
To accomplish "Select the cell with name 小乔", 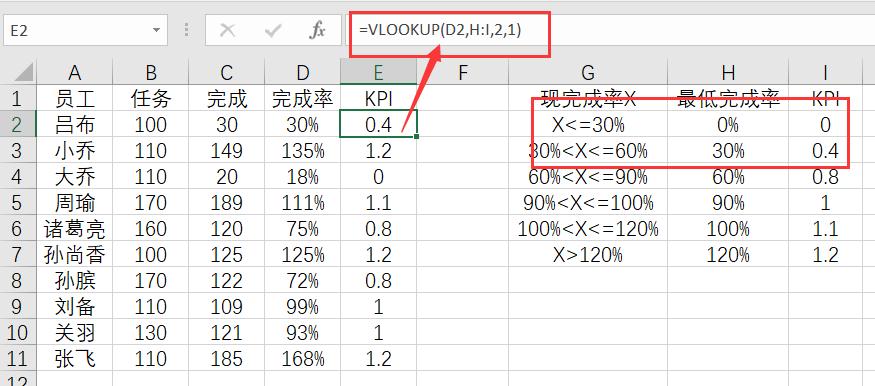I will click(75, 151).
